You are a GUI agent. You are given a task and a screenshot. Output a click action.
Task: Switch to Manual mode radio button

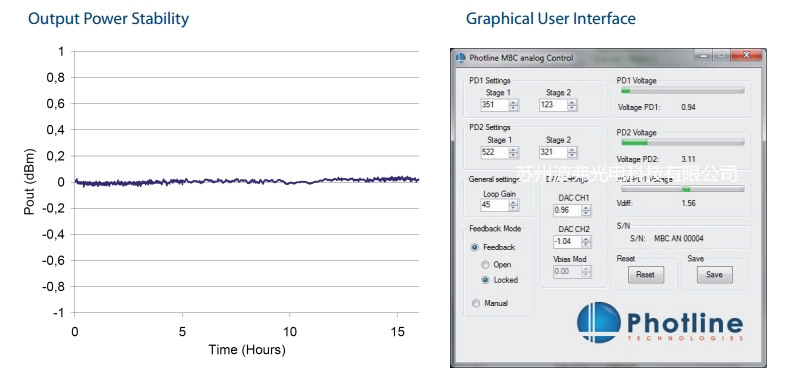pos(475,303)
